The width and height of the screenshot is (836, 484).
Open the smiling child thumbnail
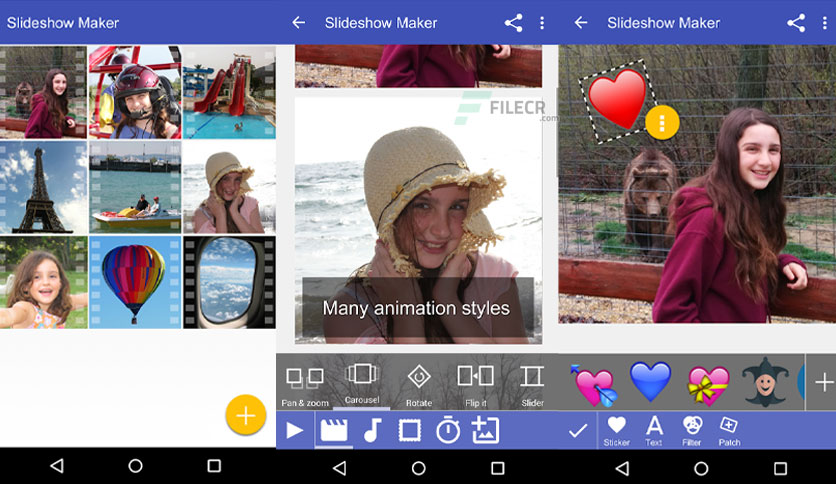pos(43,282)
